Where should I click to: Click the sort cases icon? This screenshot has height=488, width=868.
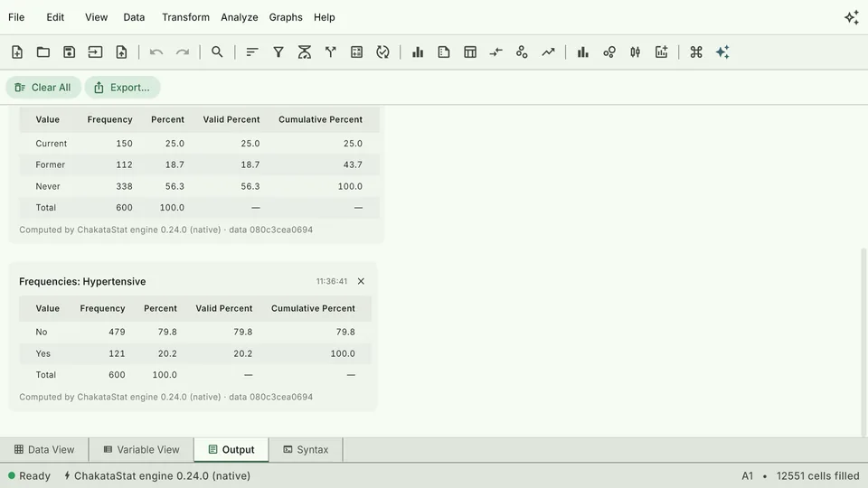(x=252, y=52)
